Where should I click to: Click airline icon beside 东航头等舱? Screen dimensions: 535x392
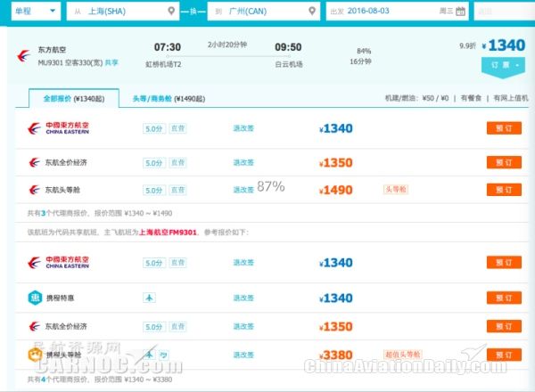point(34,190)
